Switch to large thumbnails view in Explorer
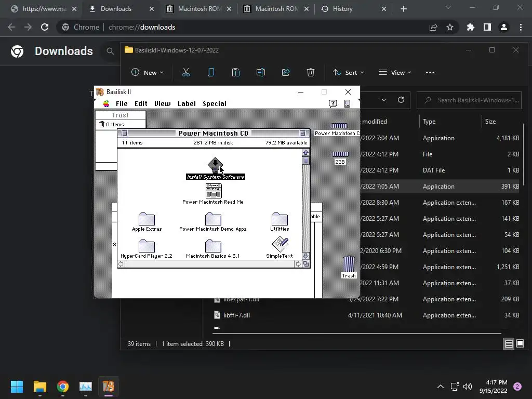Screen dimensions: 532x399 520,344
